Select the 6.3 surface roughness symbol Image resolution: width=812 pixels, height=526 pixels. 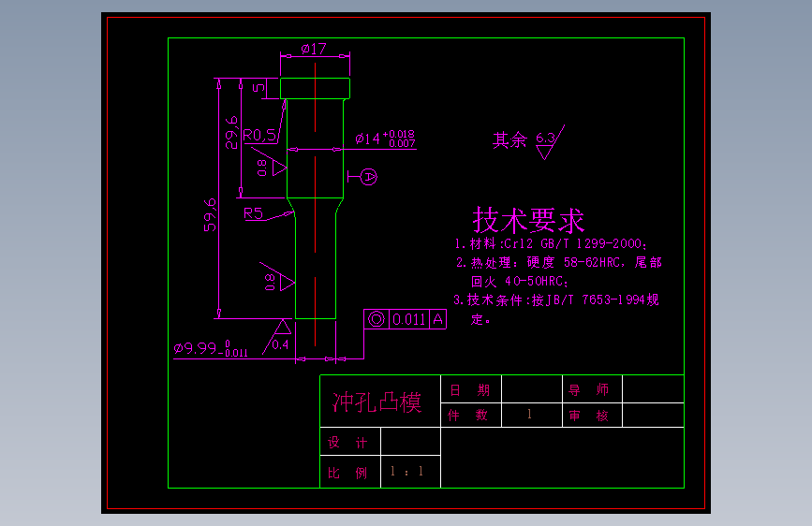[550, 142]
